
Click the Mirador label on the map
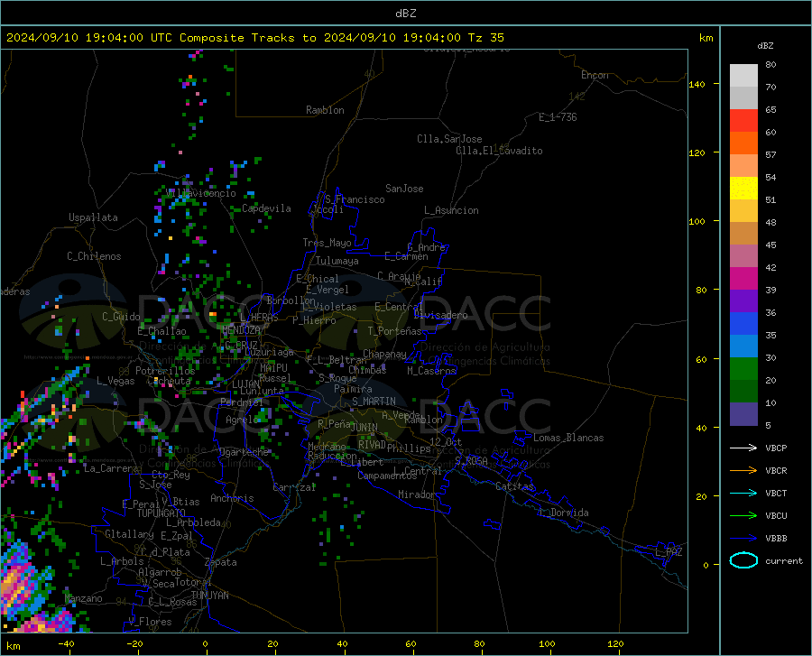tap(417, 495)
